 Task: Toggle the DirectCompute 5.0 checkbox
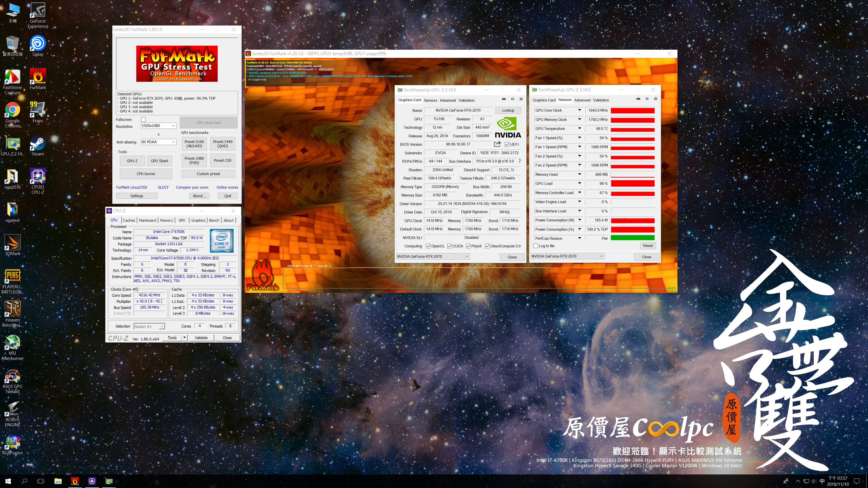click(487, 246)
